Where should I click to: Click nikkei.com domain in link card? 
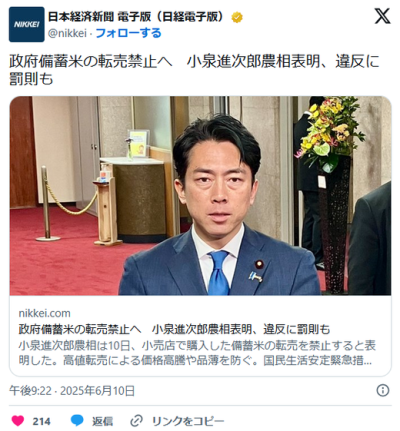point(45,313)
